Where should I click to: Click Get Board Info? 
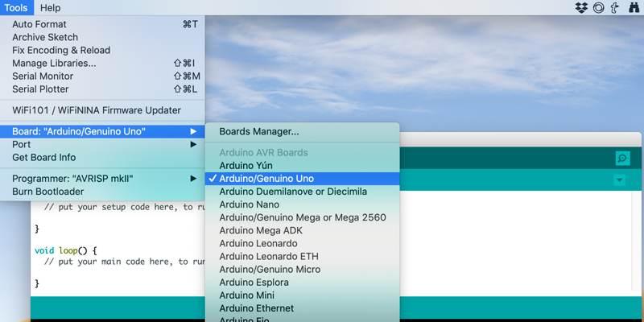coord(44,157)
